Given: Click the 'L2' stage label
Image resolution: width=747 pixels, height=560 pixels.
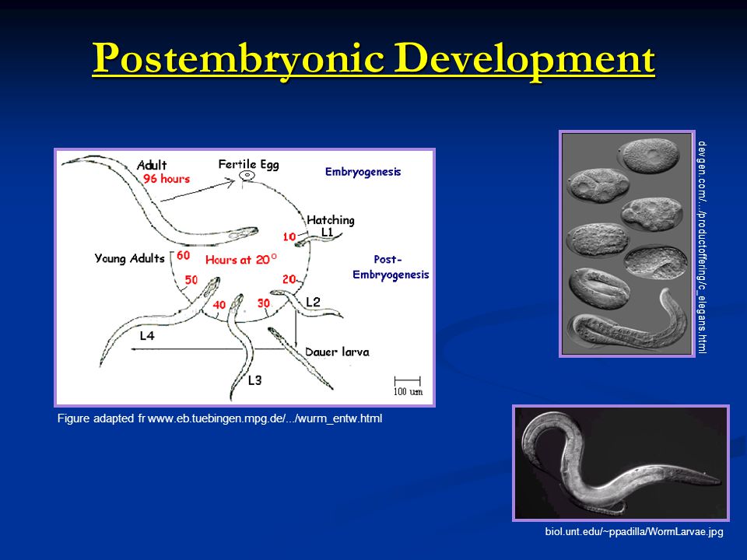Looking at the screenshot, I should click(313, 302).
